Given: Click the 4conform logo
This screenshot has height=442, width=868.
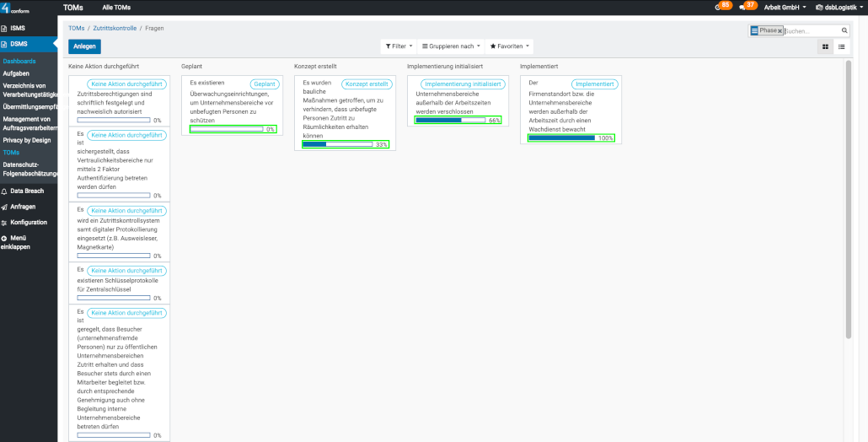Looking at the screenshot, I should point(17,8).
